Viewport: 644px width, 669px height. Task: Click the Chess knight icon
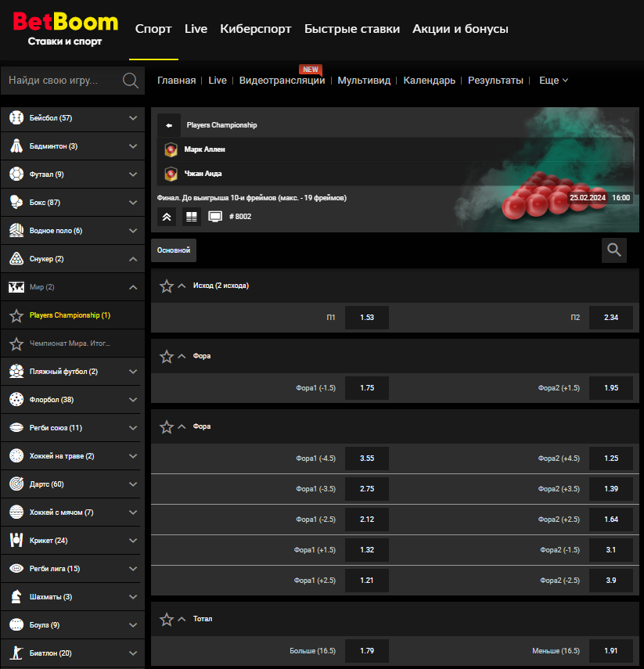point(16,596)
